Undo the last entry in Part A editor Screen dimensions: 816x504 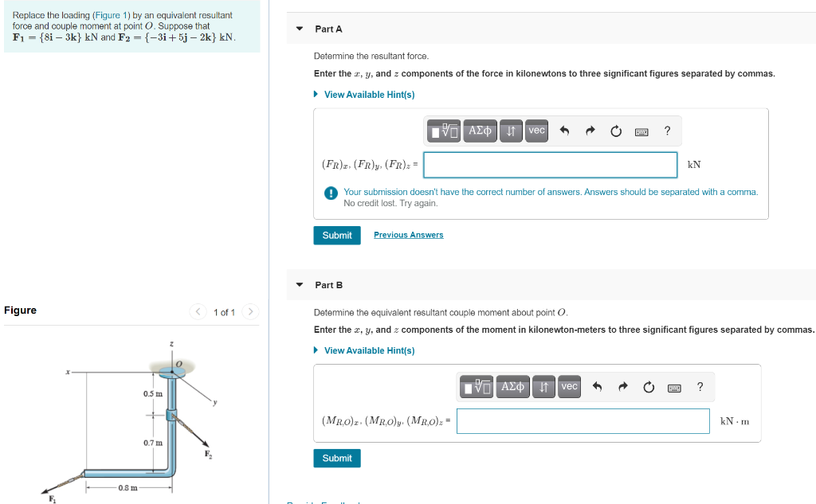tap(566, 131)
